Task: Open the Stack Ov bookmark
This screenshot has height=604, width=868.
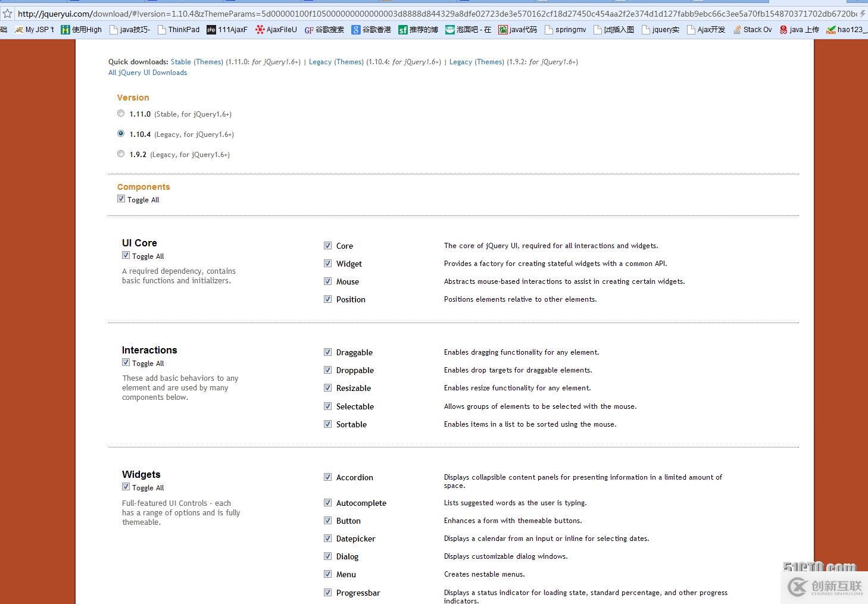Action: 753,30
